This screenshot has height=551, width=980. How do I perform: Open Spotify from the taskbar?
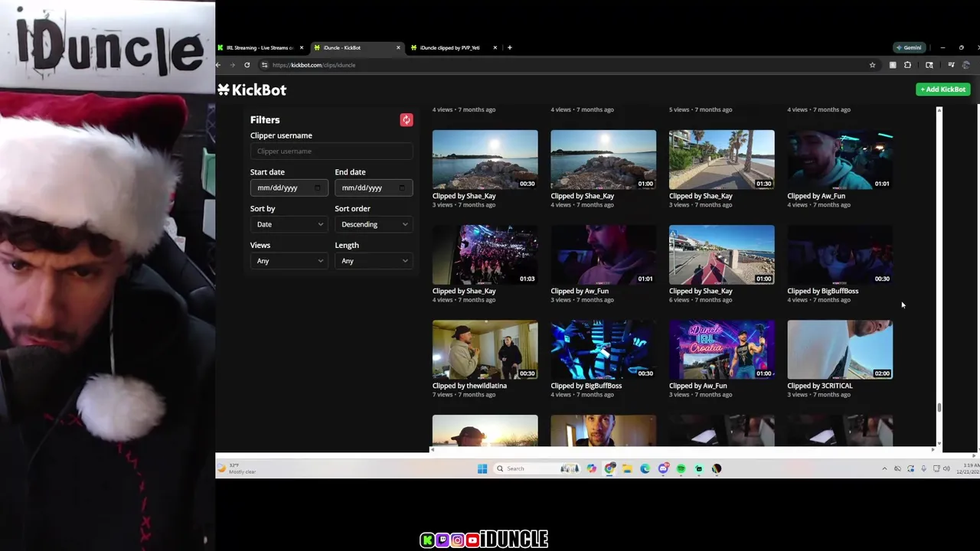pos(681,468)
